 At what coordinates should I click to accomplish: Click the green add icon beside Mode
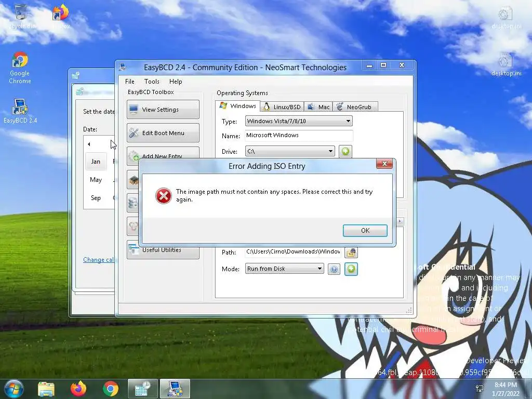[x=351, y=269]
